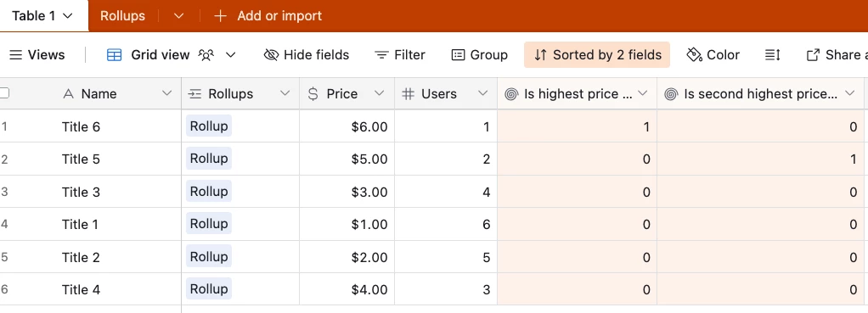
Task: Click the plus icon to add a table
Action: coord(220,16)
